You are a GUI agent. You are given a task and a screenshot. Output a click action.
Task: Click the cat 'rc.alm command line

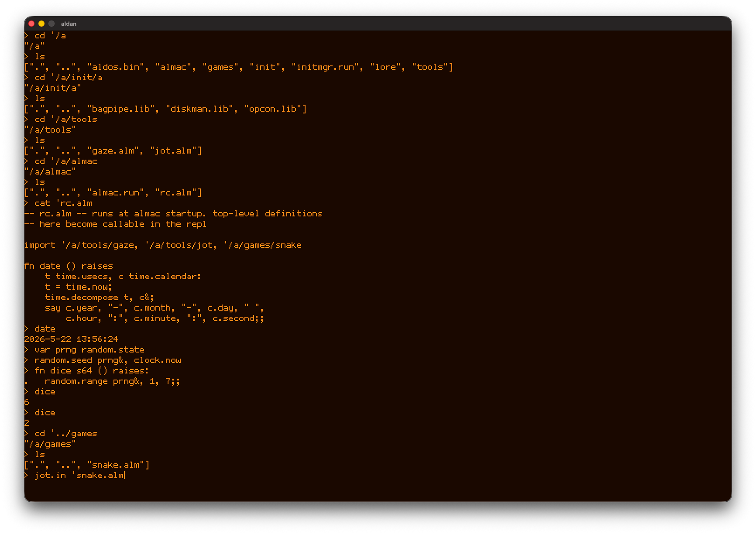coord(58,203)
